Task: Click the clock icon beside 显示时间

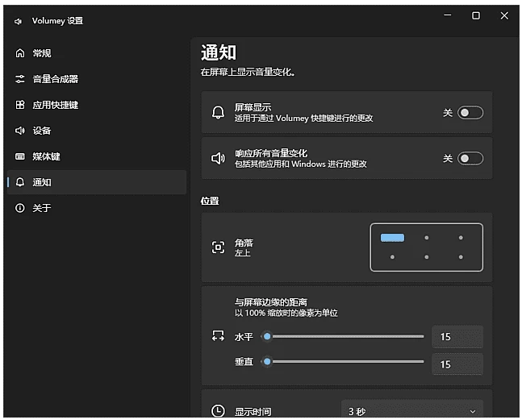Action: [218, 411]
